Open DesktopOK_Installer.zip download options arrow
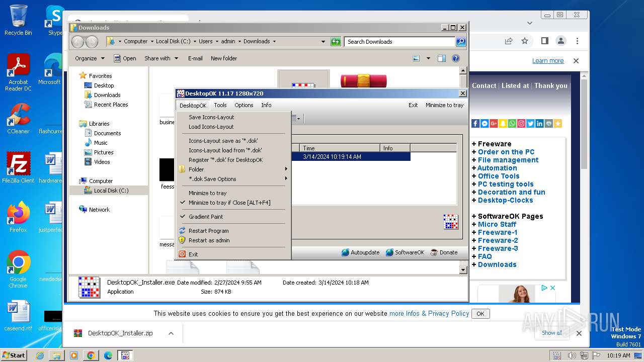This screenshot has height=362, width=644. tap(171, 333)
